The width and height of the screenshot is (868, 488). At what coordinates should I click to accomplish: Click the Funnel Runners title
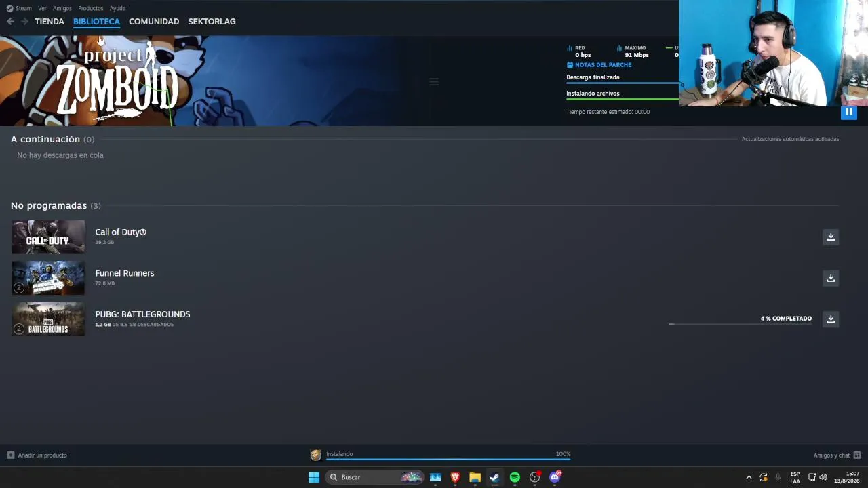pyautogui.click(x=125, y=273)
